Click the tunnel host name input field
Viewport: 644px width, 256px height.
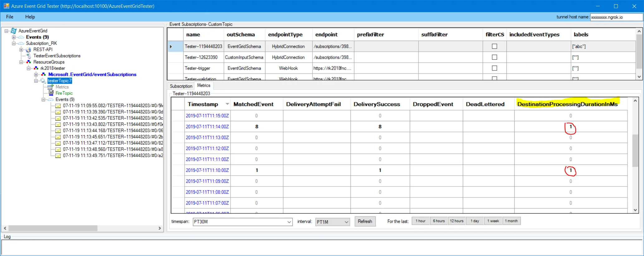(616, 17)
